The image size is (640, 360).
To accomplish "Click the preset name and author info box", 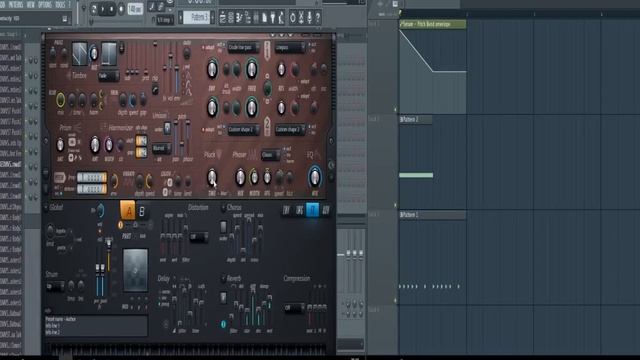I will (96, 326).
